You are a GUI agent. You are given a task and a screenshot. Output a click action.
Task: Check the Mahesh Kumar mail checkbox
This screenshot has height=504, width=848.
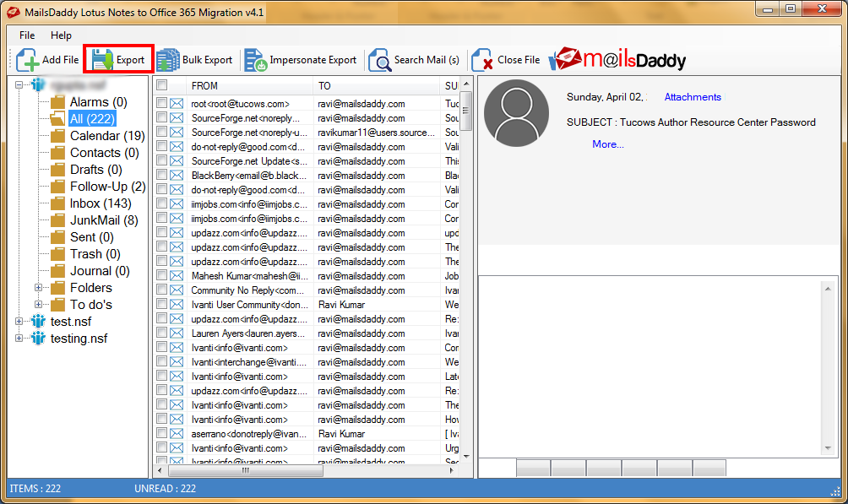pos(161,275)
